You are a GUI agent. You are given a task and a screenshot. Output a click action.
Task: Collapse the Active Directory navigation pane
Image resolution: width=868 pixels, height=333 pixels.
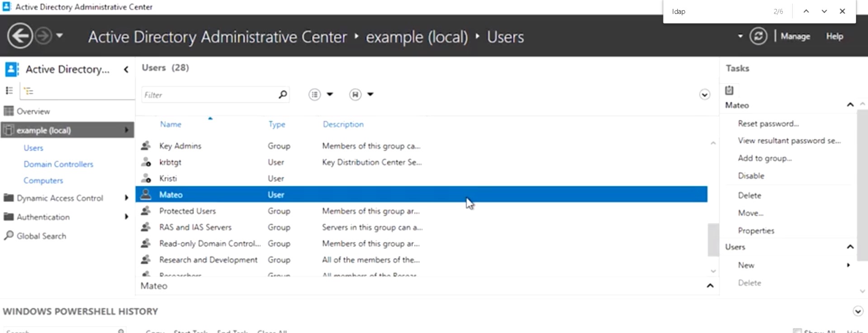point(126,69)
